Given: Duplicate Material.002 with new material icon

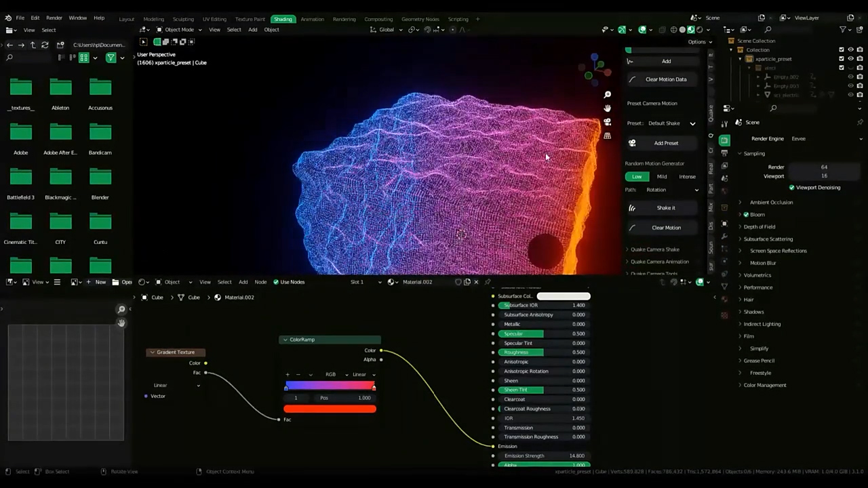Looking at the screenshot, I should pos(467,282).
